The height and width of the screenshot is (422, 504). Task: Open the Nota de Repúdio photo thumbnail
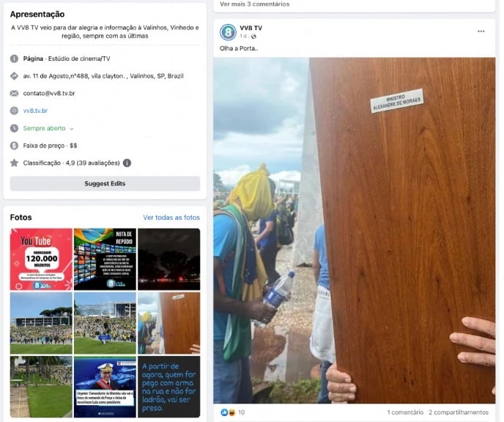[105, 259]
